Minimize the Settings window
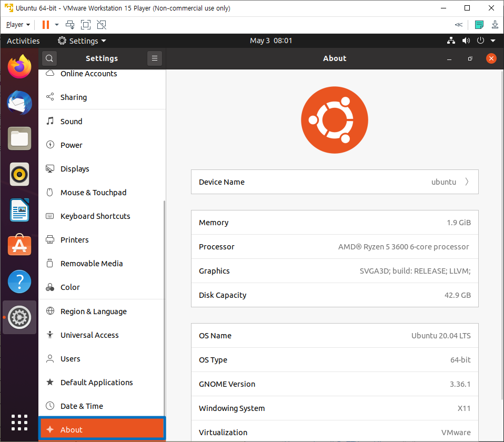This screenshot has height=442, width=504. pyautogui.click(x=449, y=58)
